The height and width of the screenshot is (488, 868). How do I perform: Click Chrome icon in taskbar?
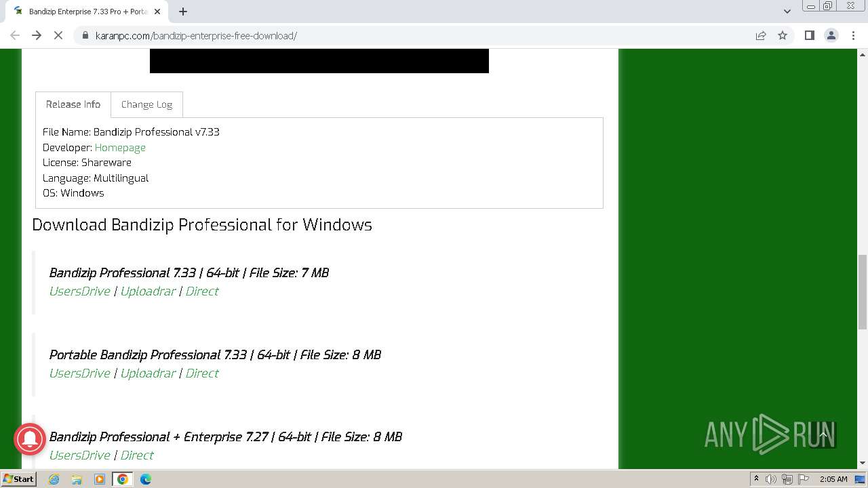[123, 479]
